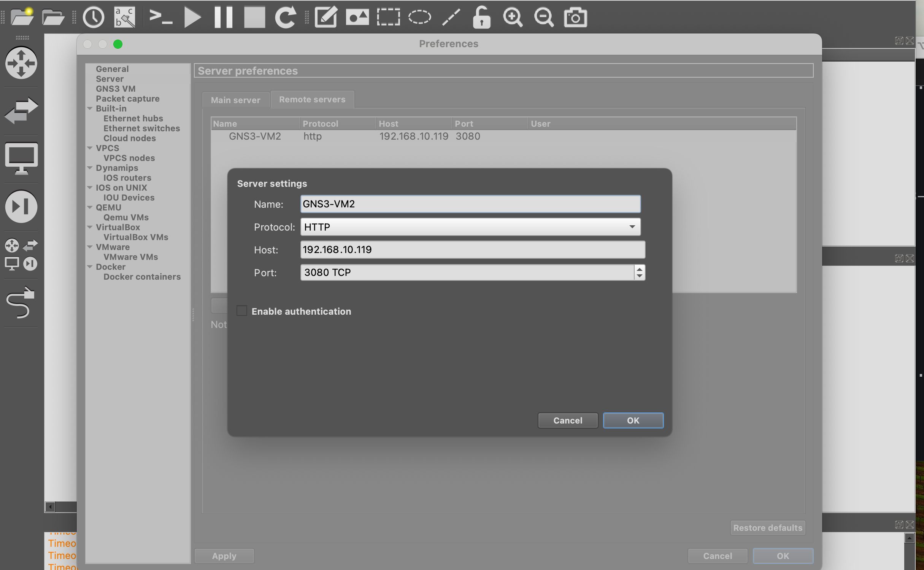Increment the Port value with up arrow
Image resolution: width=924 pixels, height=570 pixels.
point(639,269)
